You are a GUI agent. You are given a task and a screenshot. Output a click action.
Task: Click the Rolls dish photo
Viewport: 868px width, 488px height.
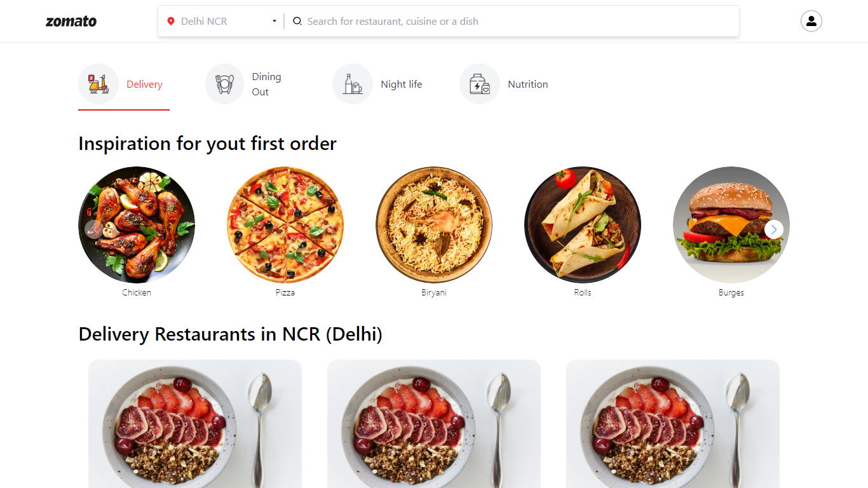(582, 224)
